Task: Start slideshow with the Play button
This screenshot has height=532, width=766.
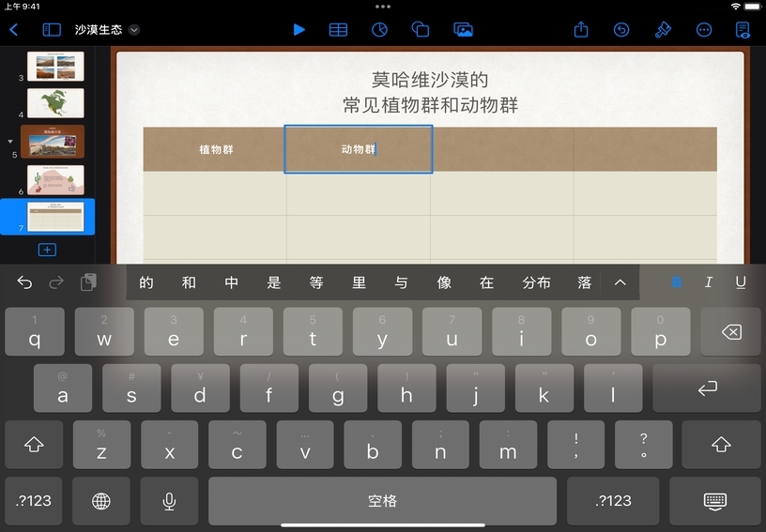Action: (x=299, y=30)
